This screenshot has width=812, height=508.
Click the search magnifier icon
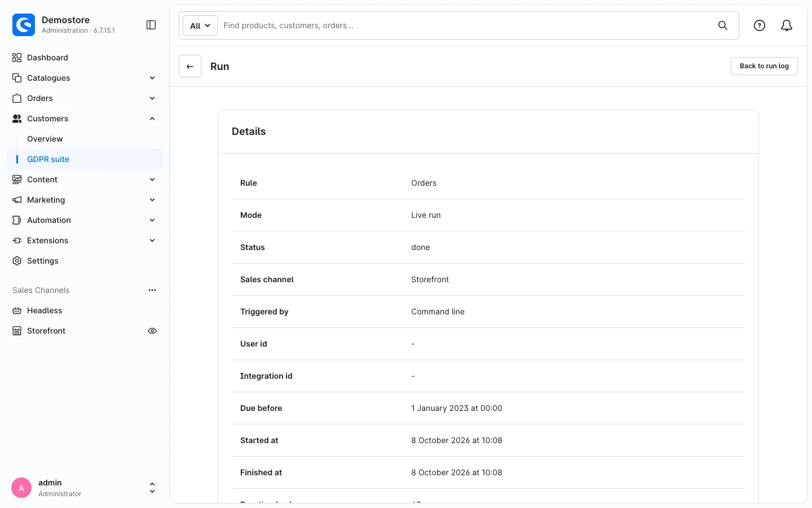(x=723, y=25)
